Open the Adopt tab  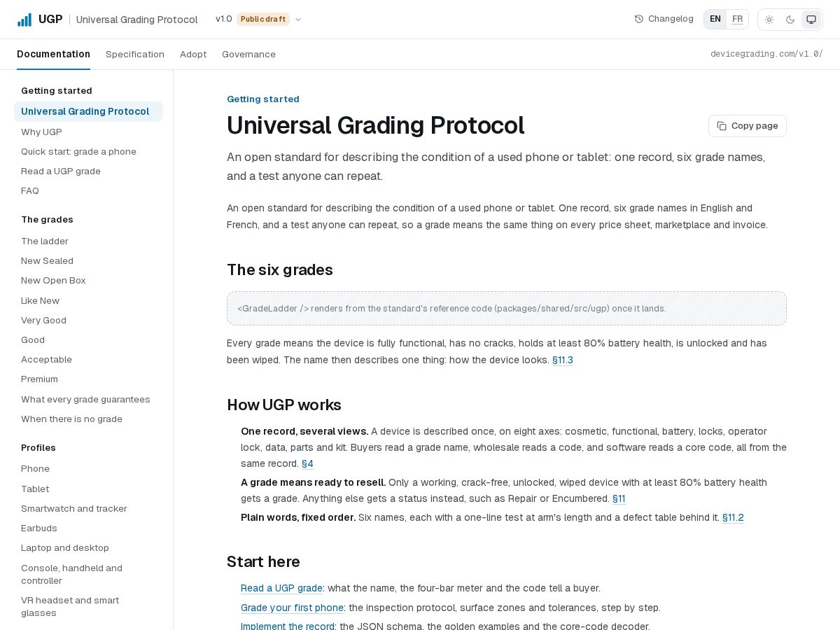193,54
